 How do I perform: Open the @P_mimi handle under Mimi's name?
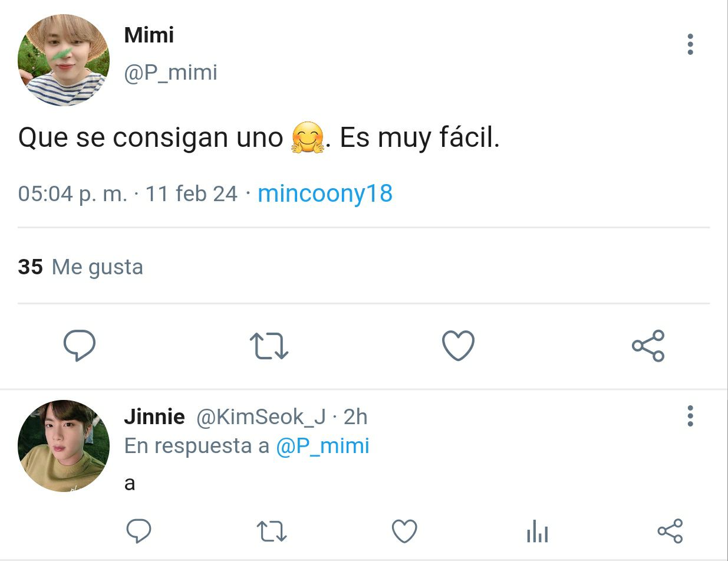pos(170,73)
